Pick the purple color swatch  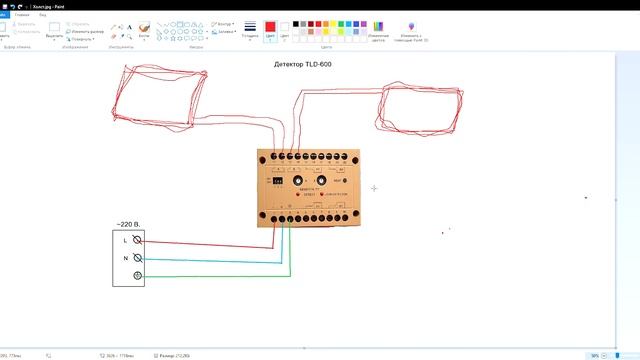364,24
